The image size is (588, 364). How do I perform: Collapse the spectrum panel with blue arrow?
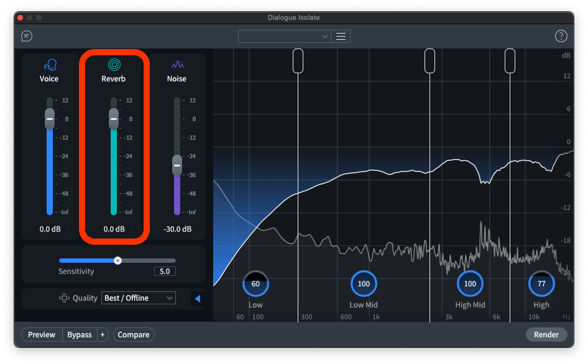tap(198, 299)
